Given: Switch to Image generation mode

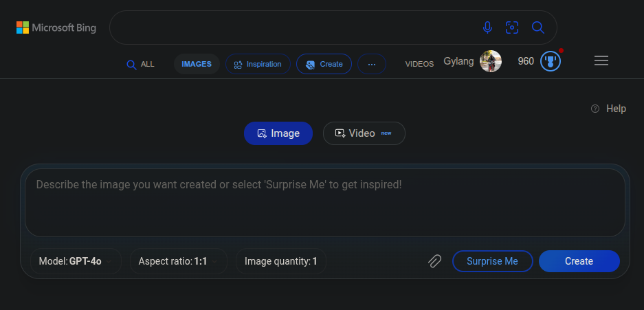Looking at the screenshot, I should [x=278, y=133].
